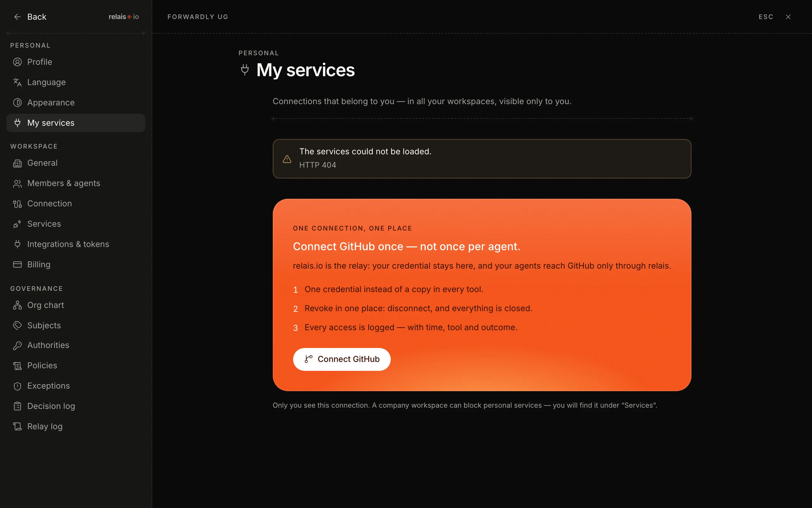Click the branch icon in Connect GitHub
The height and width of the screenshot is (508, 812).
pyautogui.click(x=308, y=359)
